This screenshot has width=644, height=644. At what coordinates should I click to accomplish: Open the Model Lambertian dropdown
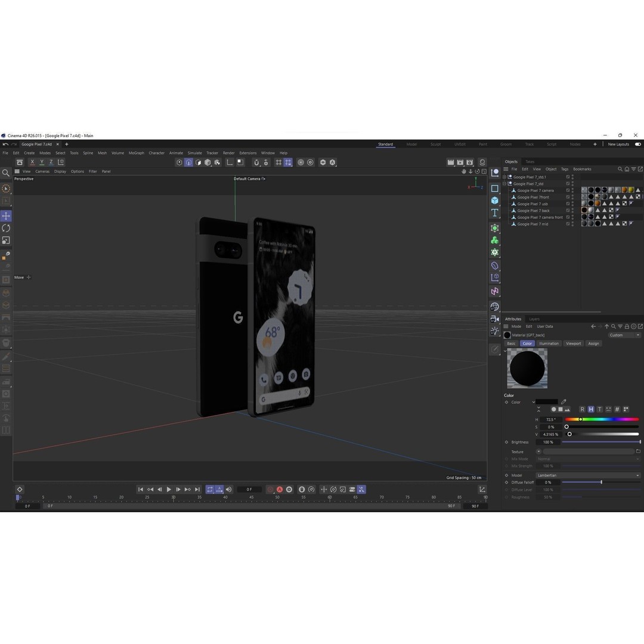pyautogui.click(x=588, y=475)
